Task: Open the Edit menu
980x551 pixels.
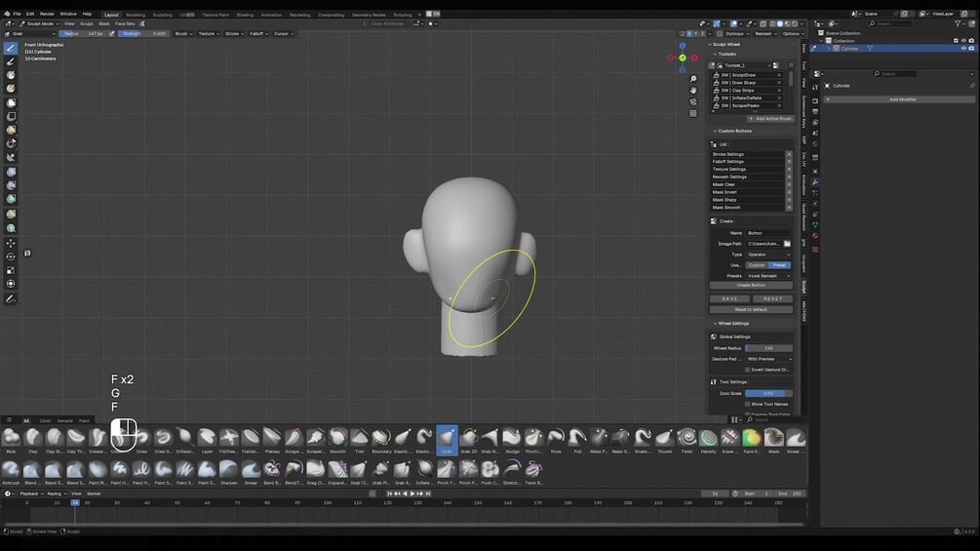Action: click(x=30, y=14)
